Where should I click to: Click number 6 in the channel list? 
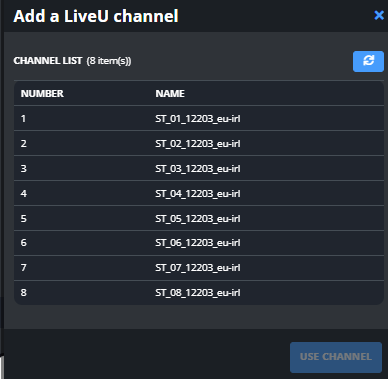[x=23, y=243]
